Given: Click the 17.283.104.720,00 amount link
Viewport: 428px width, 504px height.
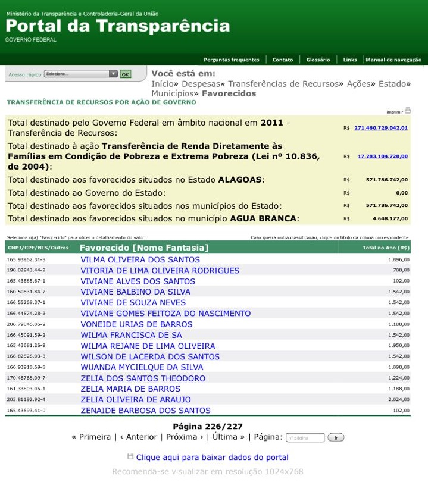Looking at the screenshot, I should tap(383, 156).
